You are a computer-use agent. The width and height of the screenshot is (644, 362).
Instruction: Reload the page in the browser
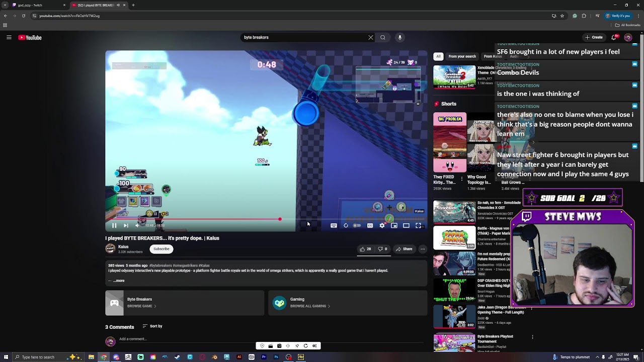coord(23,16)
